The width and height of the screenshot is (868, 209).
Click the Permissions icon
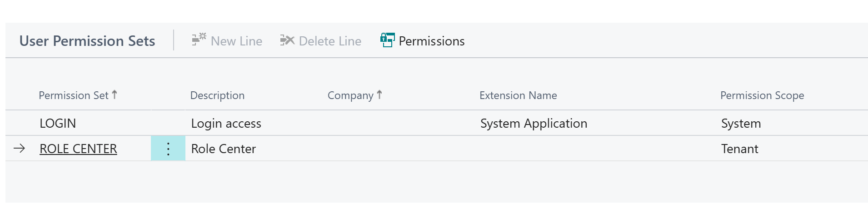click(x=387, y=40)
